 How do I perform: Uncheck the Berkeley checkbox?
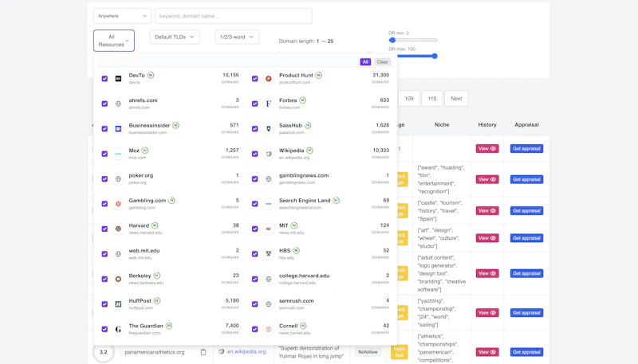point(104,279)
